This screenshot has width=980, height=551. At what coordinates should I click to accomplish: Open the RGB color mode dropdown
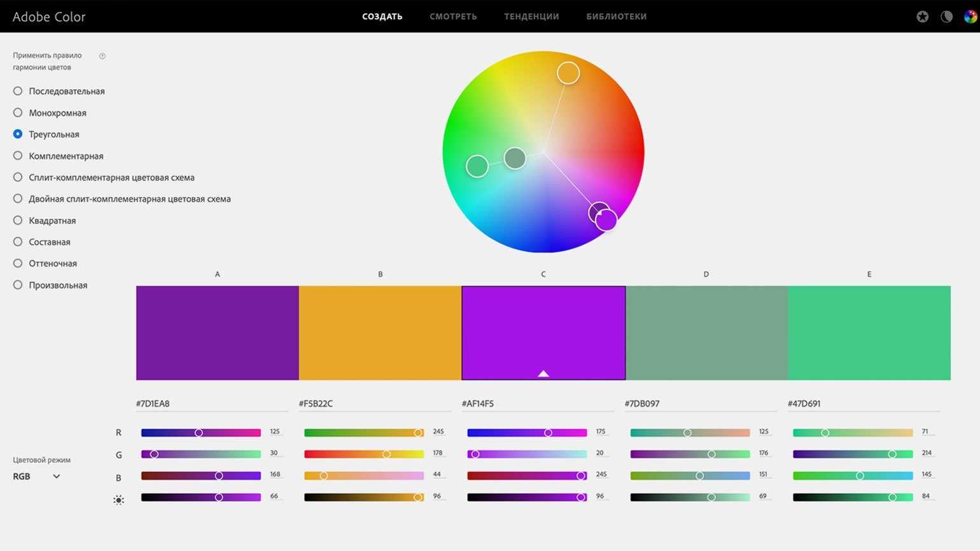[36, 477]
